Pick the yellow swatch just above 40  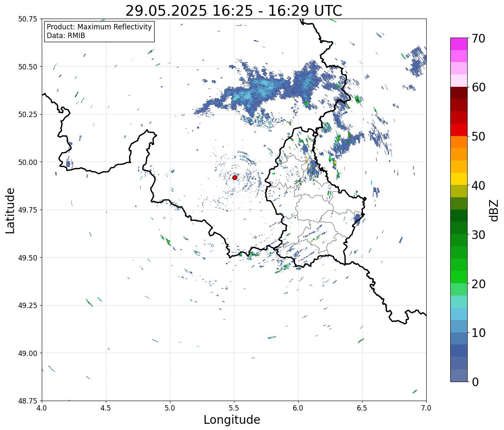pos(459,179)
